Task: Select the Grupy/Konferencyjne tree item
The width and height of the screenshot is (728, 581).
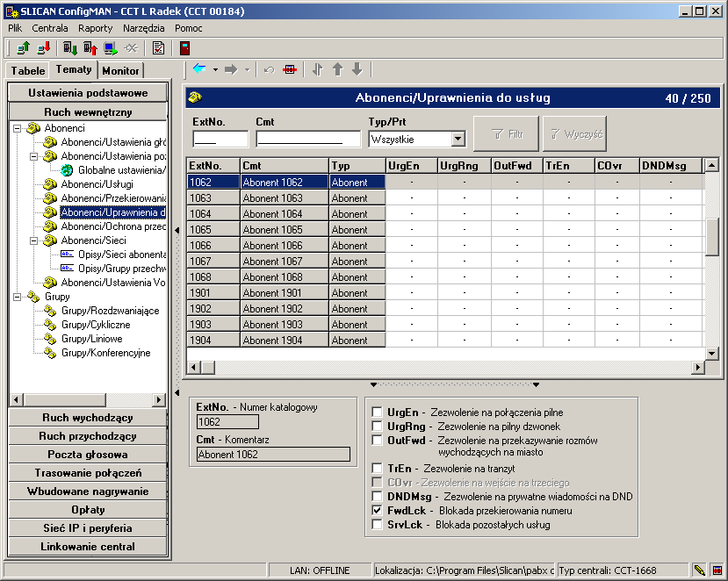Action: point(106,353)
